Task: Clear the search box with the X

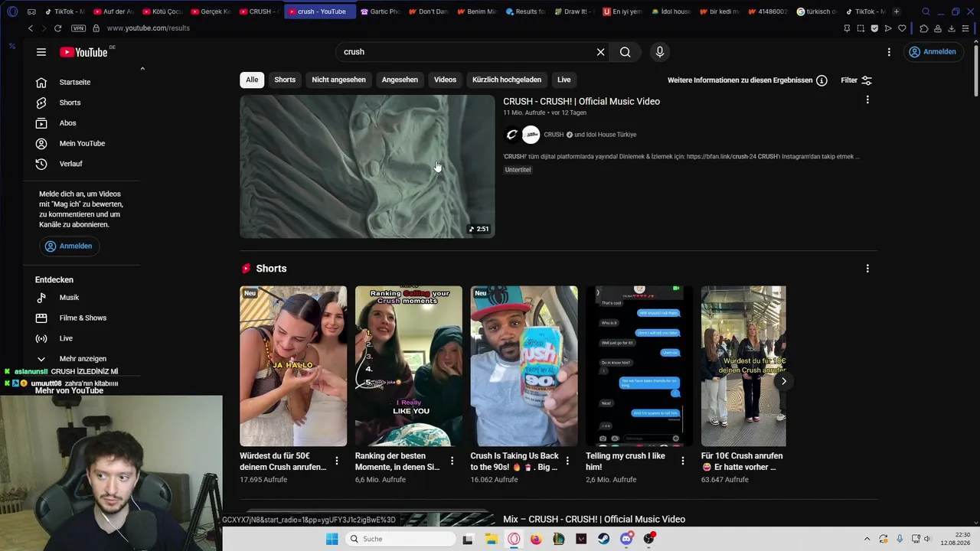Action: click(x=601, y=52)
